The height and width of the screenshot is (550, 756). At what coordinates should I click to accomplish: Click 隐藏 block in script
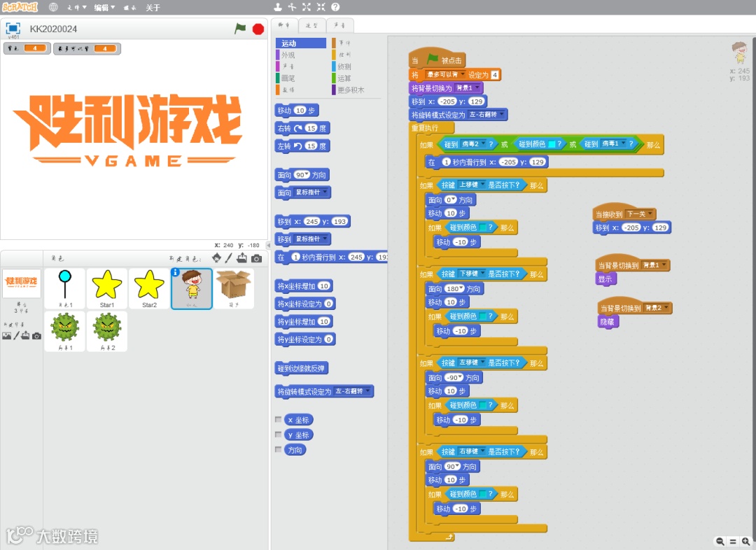click(x=607, y=321)
